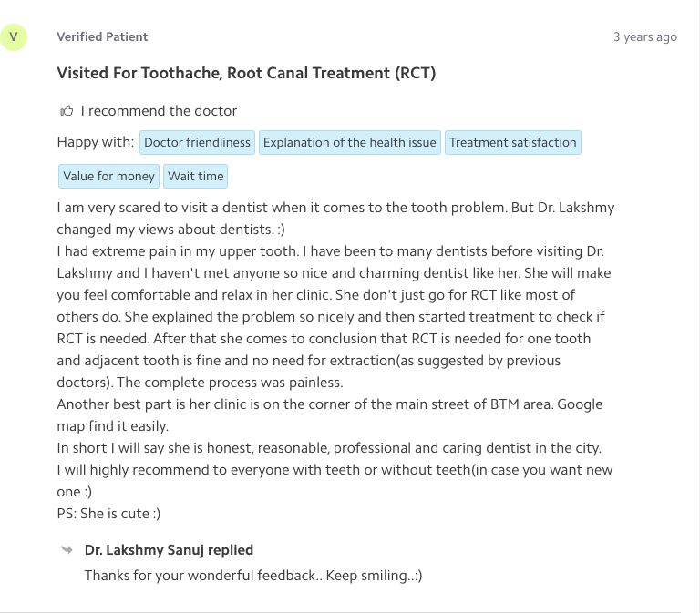Screen dimensions: 700x613
Task: Click the Wait time tag
Action: (195, 177)
